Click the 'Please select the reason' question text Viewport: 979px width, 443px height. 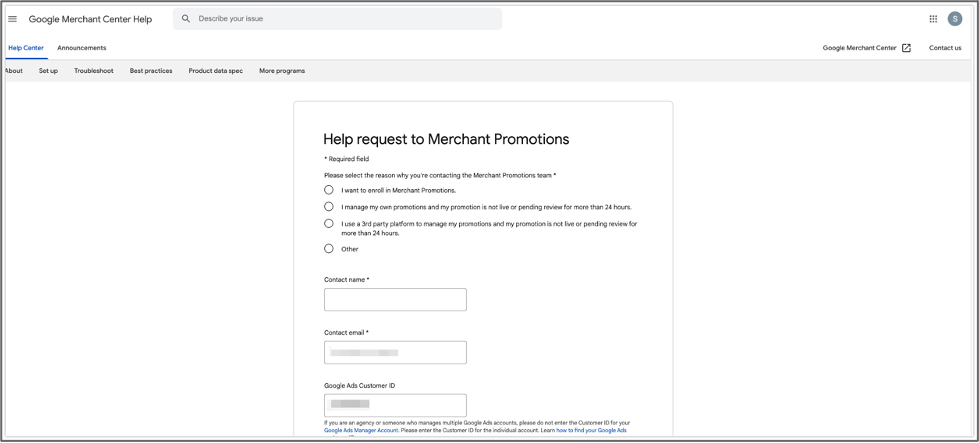point(440,176)
